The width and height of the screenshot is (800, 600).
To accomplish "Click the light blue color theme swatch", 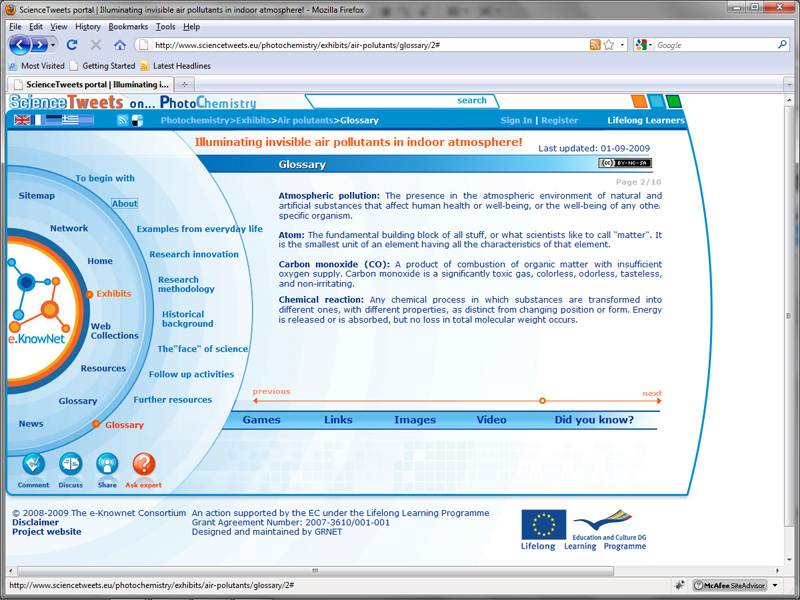I will point(656,101).
